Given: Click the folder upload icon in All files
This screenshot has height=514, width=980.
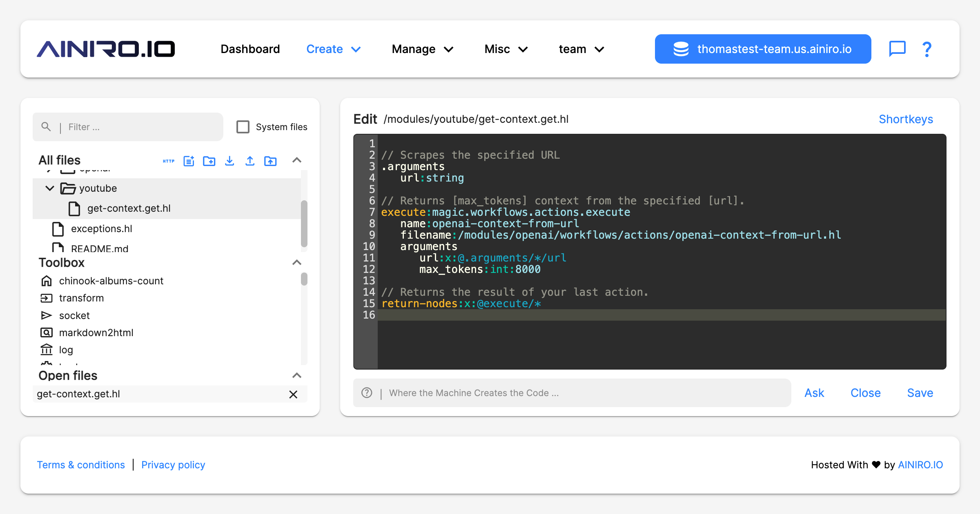Looking at the screenshot, I should click(270, 161).
